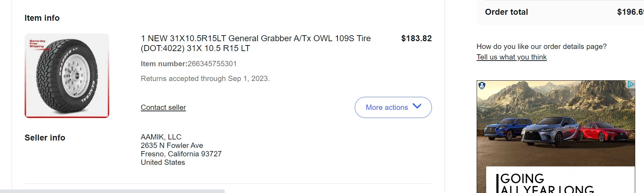Click the red Lexus sedan in the ad
Image resolution: width=644 pixels, height=193 pixels.
(x=603, y=132)
